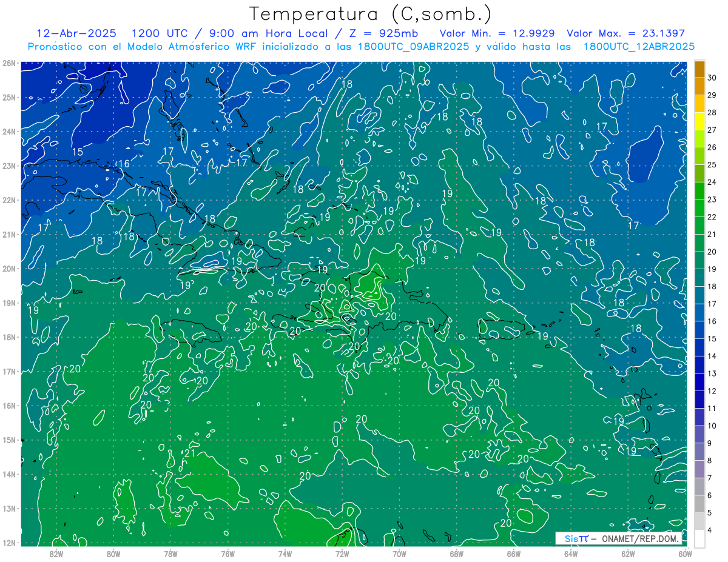The height and width of the screenshot is (562, 728).
Task: Click the 19N latitude axis label
Action: tap(9, 303)
